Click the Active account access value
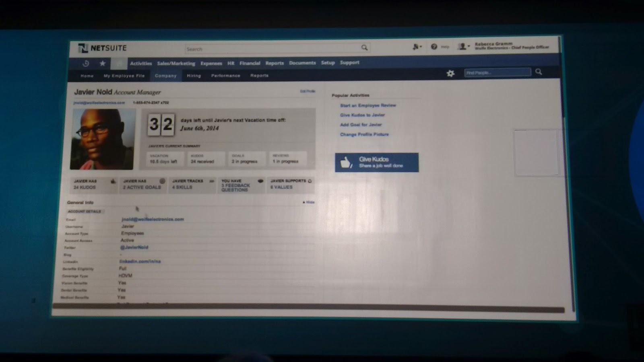The height and width of the screenshot is (362, 644). pyautogui.click(x=127, y=240)
